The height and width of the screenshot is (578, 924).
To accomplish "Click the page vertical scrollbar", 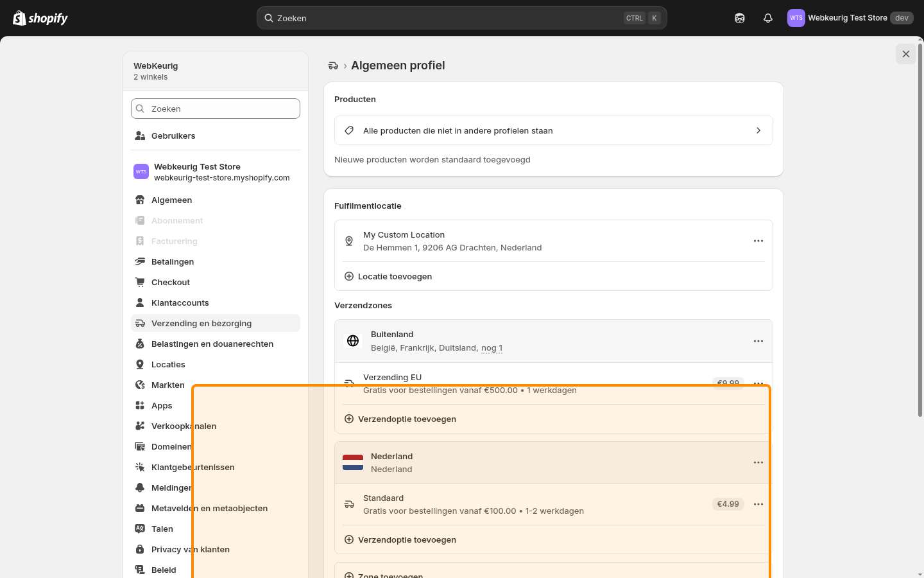I will 920,230.
